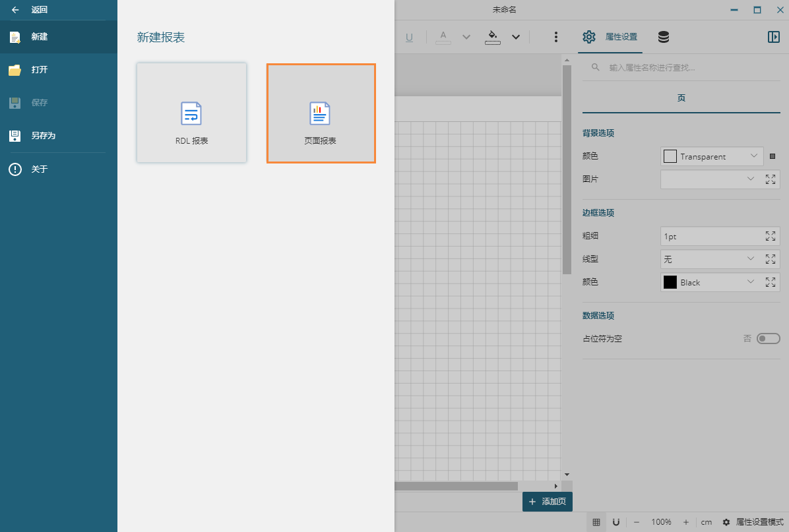Choose the 页面报表 page report template
Viewport: 789px width, 532px height.
[x=321, y=113]
